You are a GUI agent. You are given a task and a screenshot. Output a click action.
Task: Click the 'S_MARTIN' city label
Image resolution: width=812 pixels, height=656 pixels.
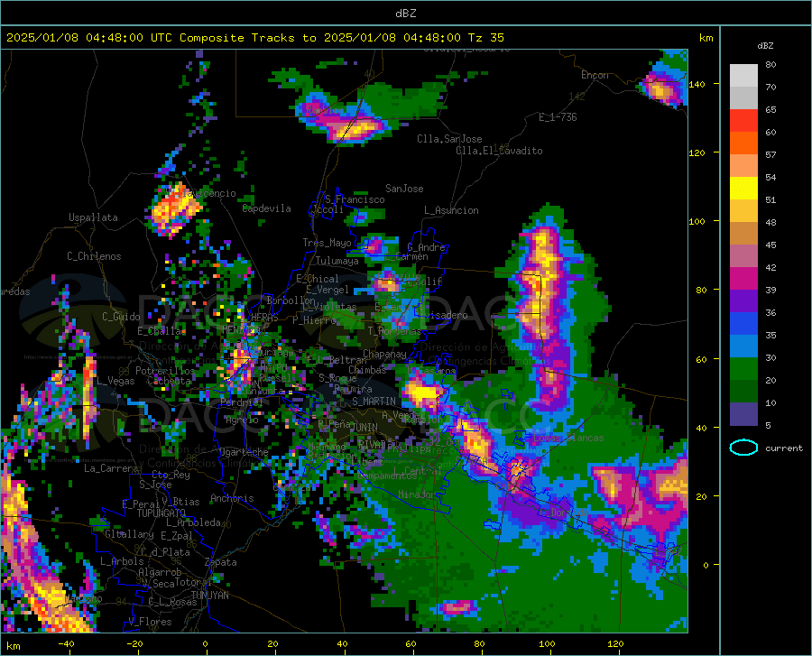point(374,402)
